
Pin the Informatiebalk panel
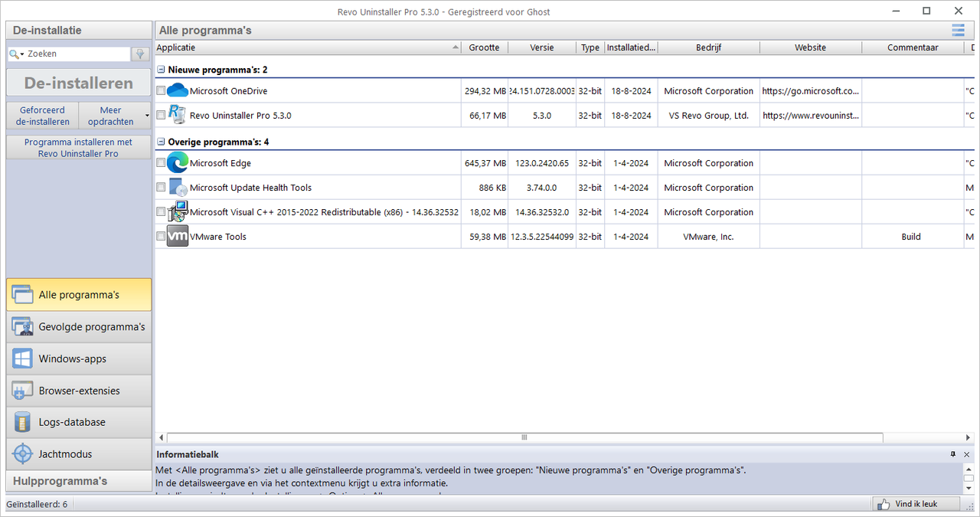(x=953, y=454)
